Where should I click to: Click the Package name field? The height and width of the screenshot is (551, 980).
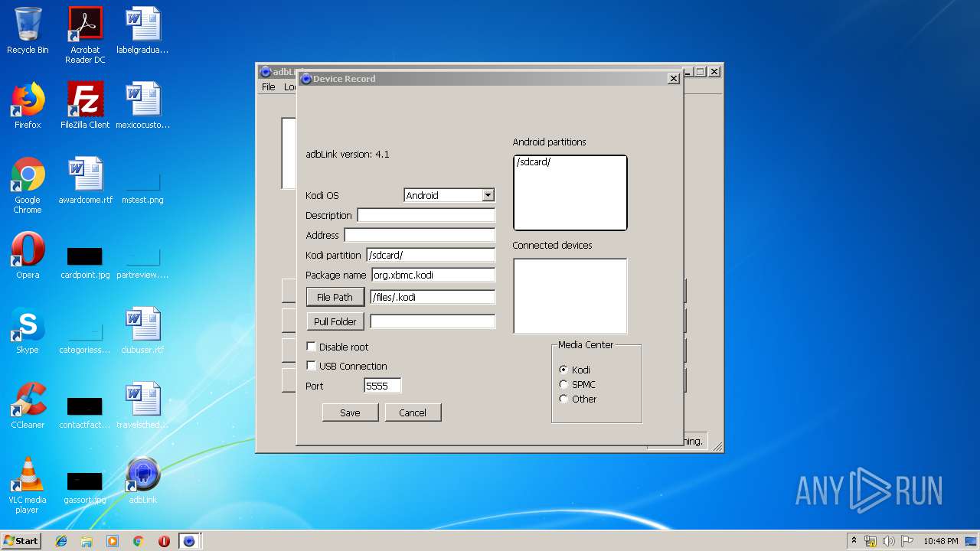pos(433,275)
